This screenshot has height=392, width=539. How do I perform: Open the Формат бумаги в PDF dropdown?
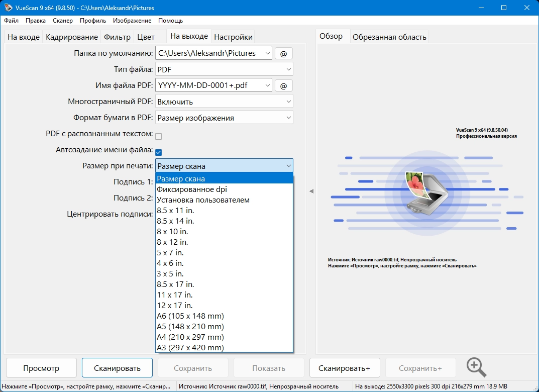(x=224, y=118)
